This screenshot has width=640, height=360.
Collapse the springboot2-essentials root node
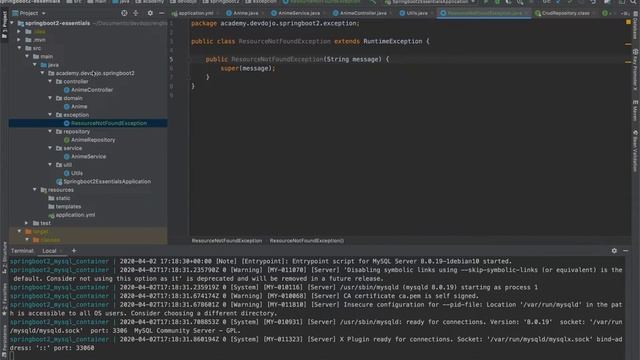(x=12, y=23)
